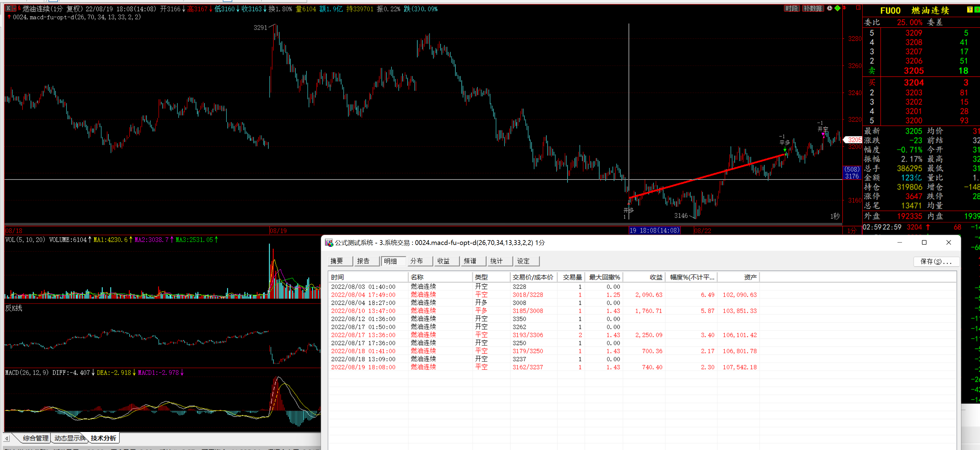Click the red up arrow before 0024.macd-fu-opt-d
Screen dimensions: 980x450
tap(9, 17)
